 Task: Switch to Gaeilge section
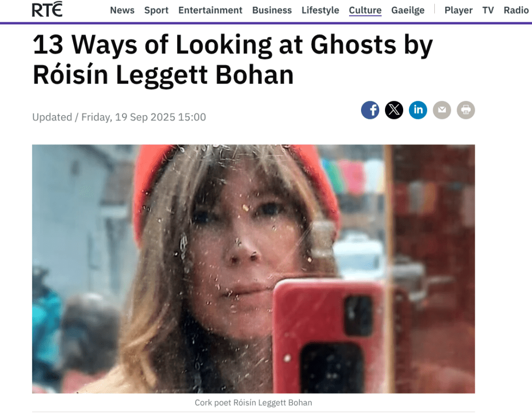tap(408, 10)
